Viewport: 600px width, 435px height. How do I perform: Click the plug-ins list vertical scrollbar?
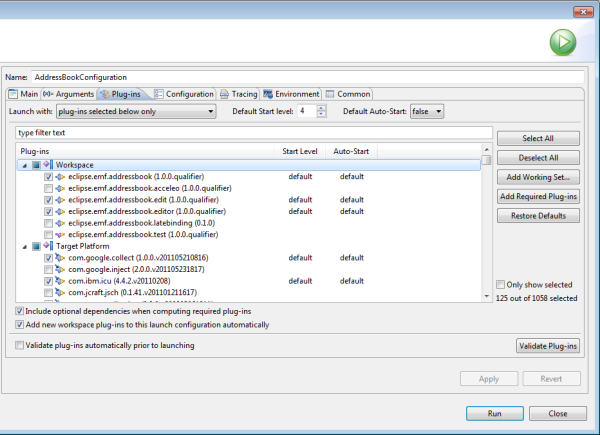[486, 230]
